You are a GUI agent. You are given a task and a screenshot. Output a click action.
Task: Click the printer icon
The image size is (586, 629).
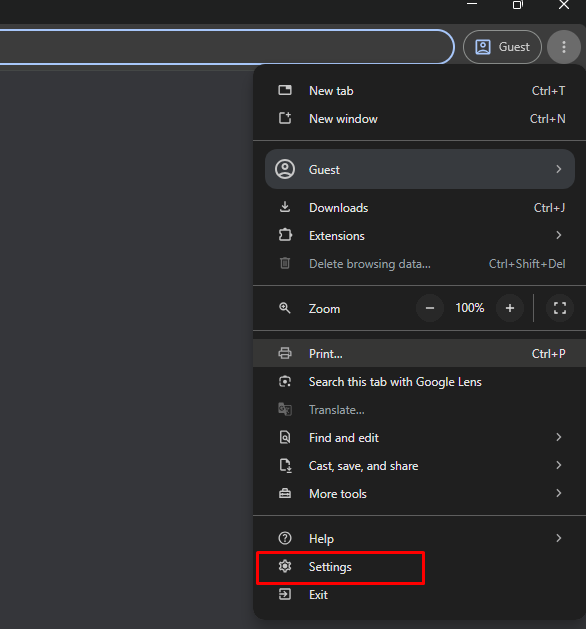click(x=285, y=353)
